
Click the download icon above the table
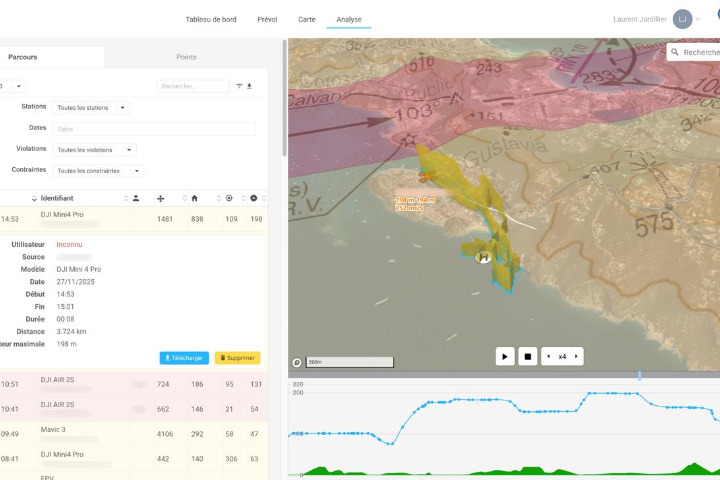coord(249,86)
